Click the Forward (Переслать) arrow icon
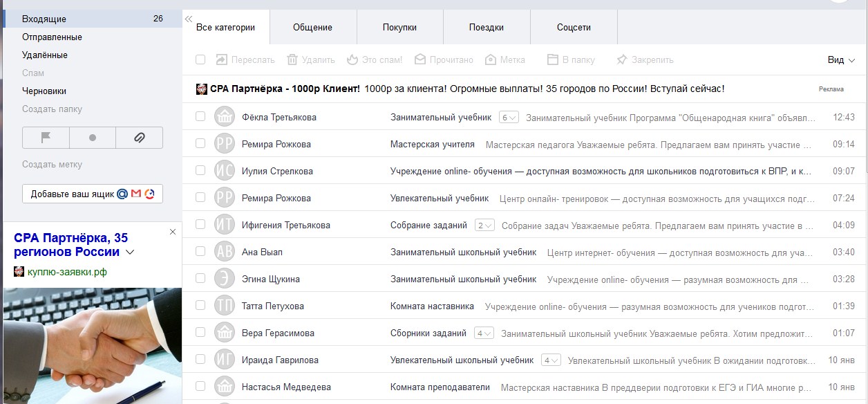 222,60
